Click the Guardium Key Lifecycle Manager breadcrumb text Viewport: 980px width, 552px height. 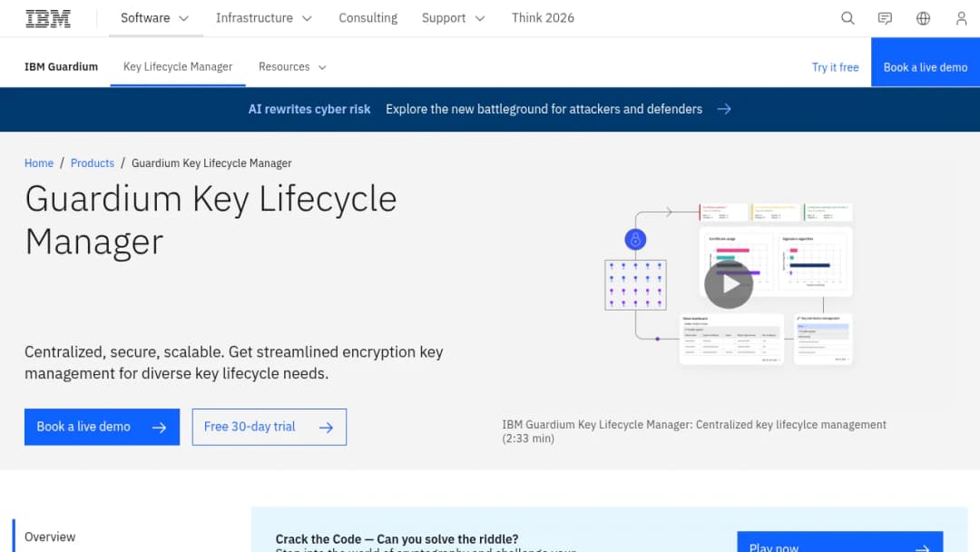pyautogui.click(x=211, y=163)
